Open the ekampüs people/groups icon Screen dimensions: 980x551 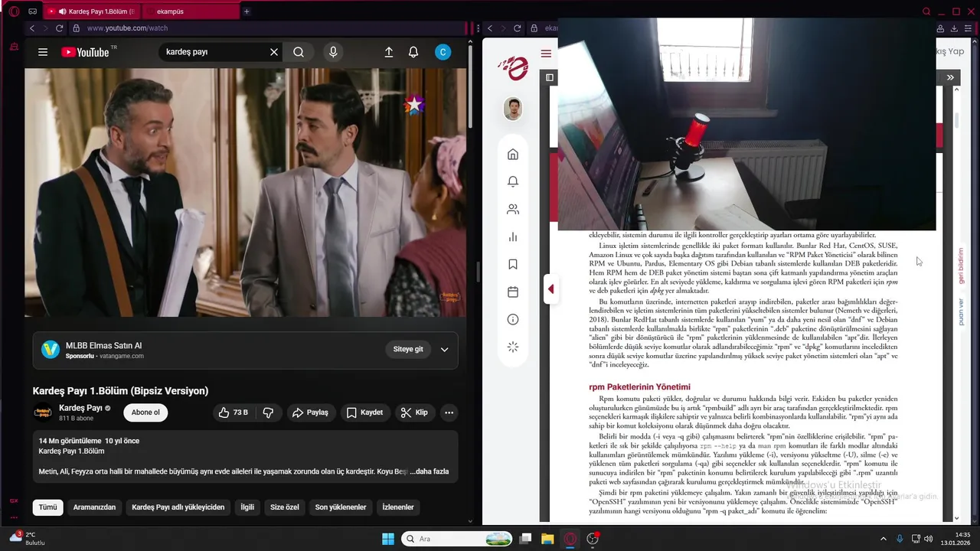(x=513, y=209)
